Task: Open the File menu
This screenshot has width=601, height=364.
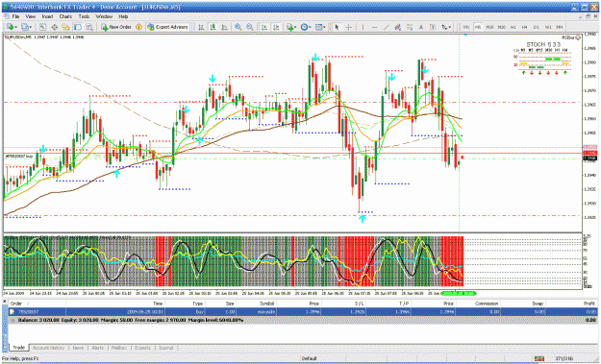Action: click(15, 16)
